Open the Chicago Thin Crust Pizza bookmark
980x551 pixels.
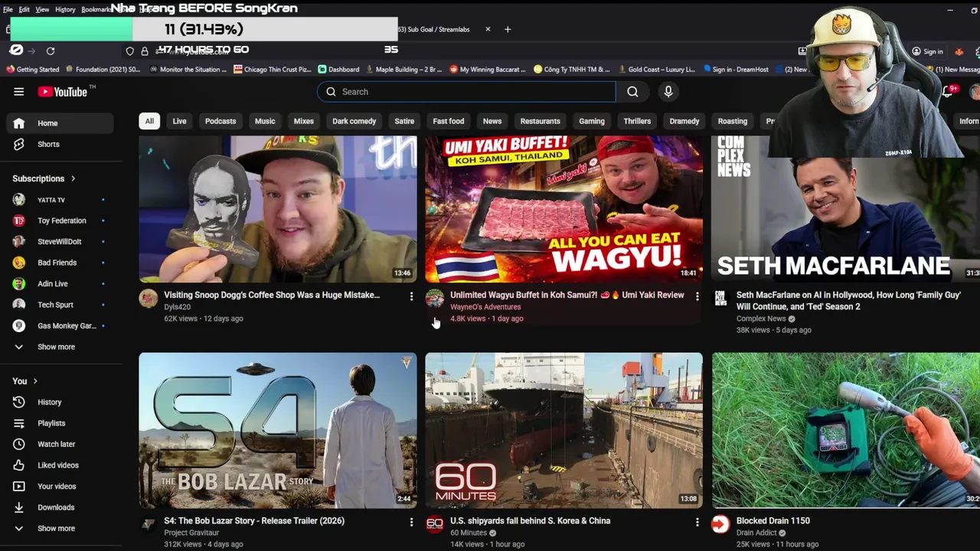273,70
